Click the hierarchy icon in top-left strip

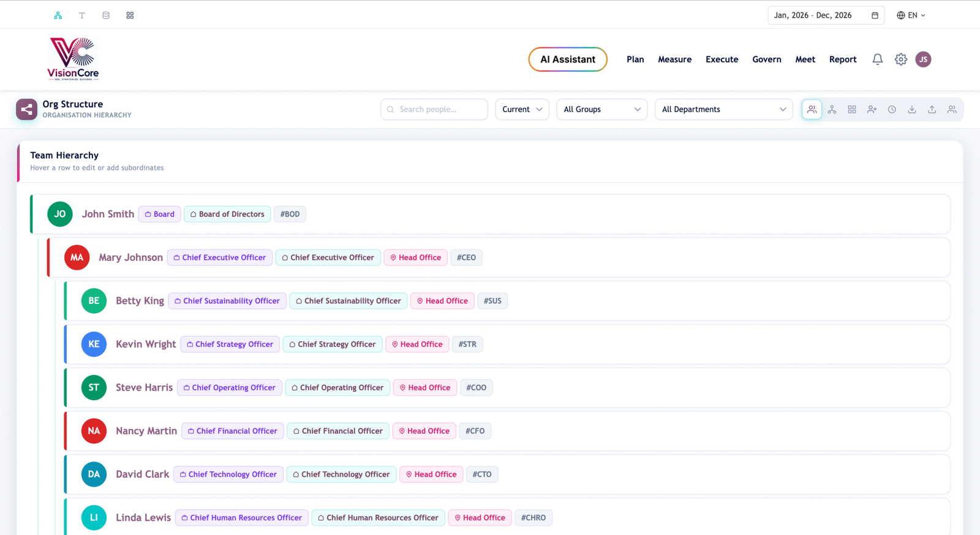click(58, 15)
